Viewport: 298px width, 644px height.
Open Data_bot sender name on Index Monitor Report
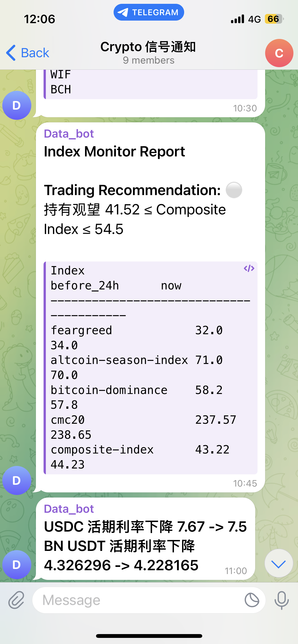[69, 134]
